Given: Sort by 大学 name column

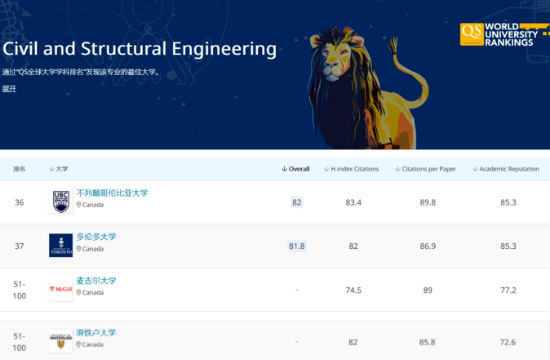Looking at the screenshot, I should pyautogui.click(x=59, y=169).
